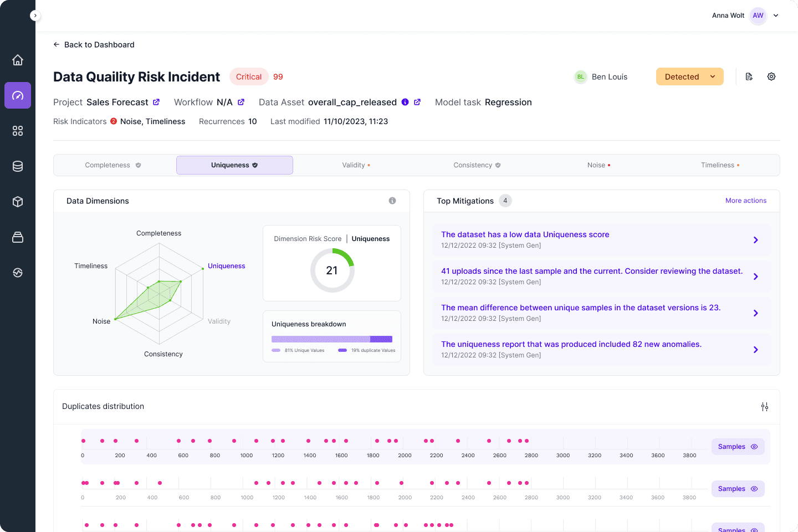Viewport: 798px width, 532px height.
Task: Open incident settings gear icon
Action: click(771, 76)
